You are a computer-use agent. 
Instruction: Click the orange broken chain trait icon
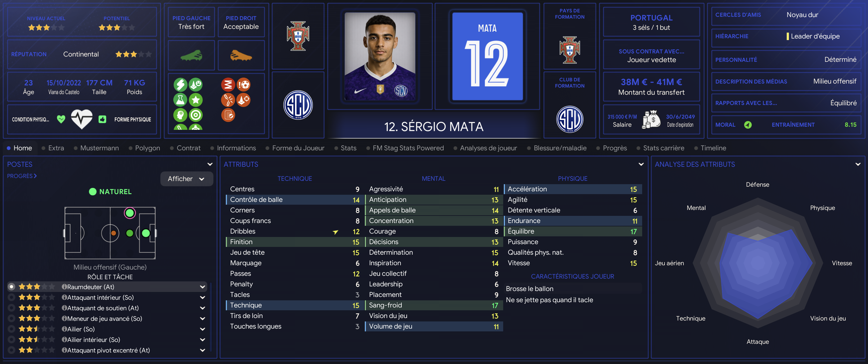point(228,100)
